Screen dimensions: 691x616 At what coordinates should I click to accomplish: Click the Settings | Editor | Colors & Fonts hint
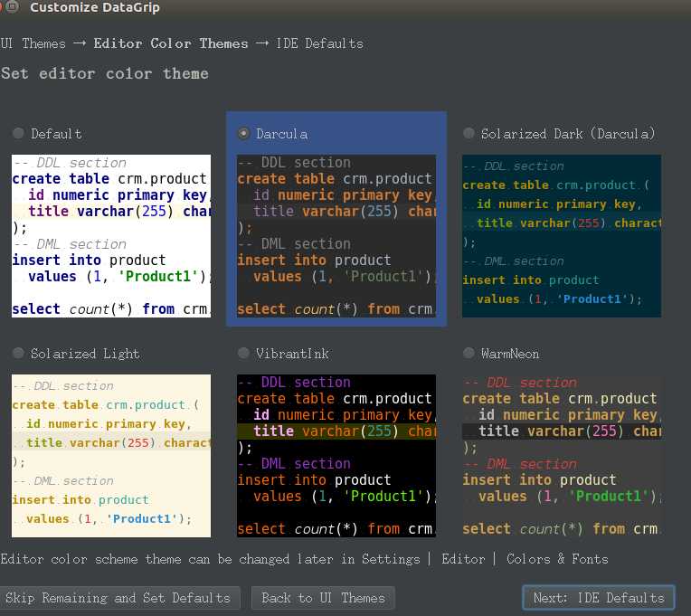point(485,559)
